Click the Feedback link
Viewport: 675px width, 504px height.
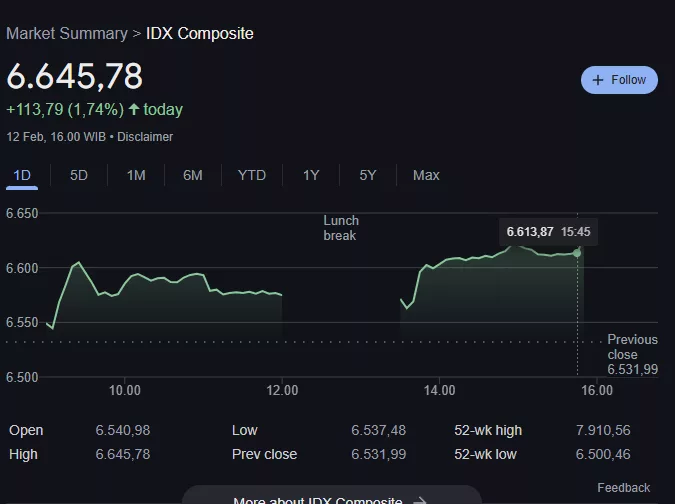[x=624, y=488]
